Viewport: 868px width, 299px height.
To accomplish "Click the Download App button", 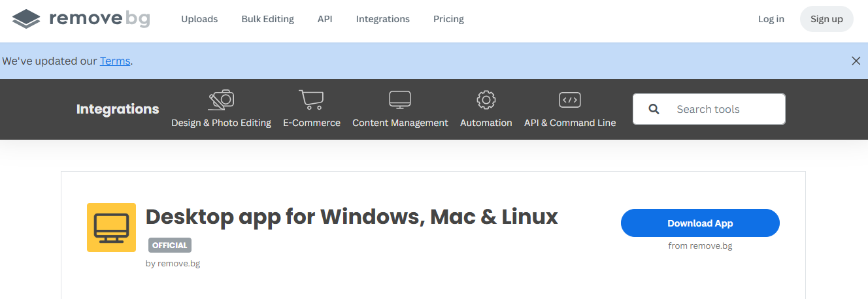I will 700,223.
